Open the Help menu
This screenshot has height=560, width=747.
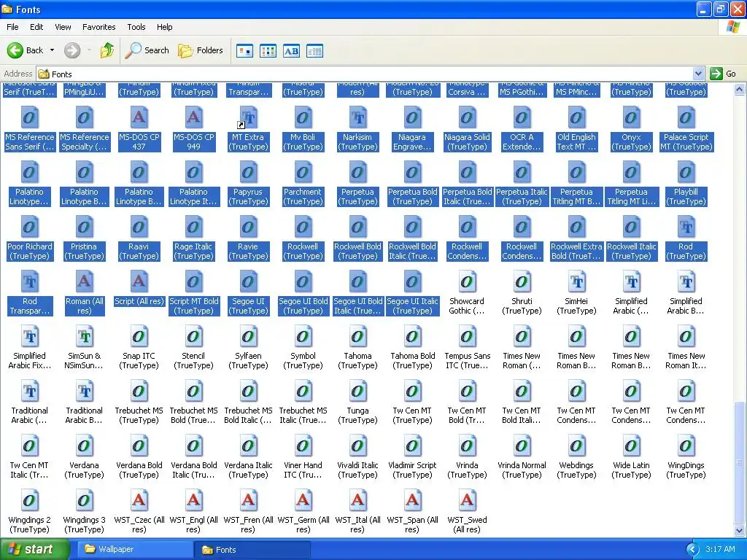pyautogui.click(x=164, y=27)
